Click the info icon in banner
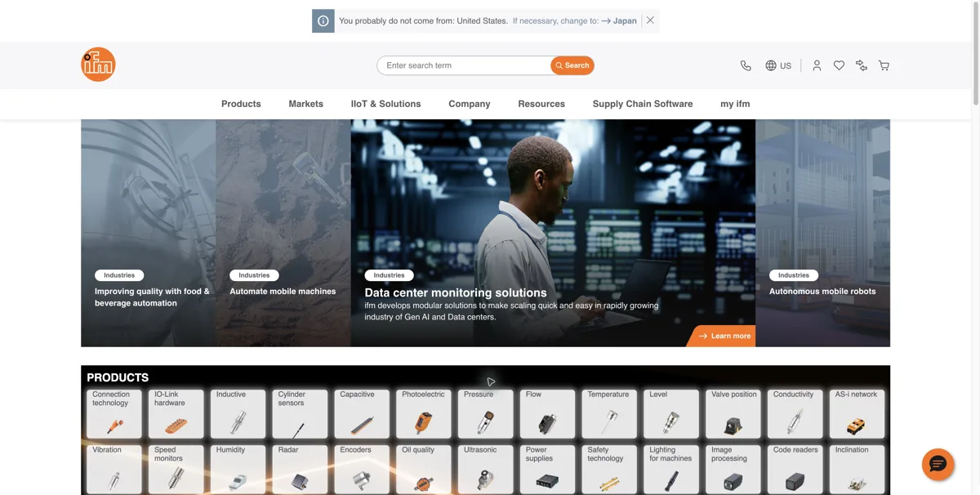The height and width of the screenshot is (495, 980). (x=323, y=20)
